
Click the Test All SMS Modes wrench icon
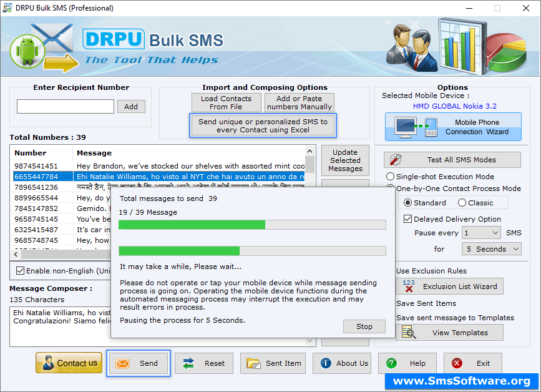coord(396,159)
